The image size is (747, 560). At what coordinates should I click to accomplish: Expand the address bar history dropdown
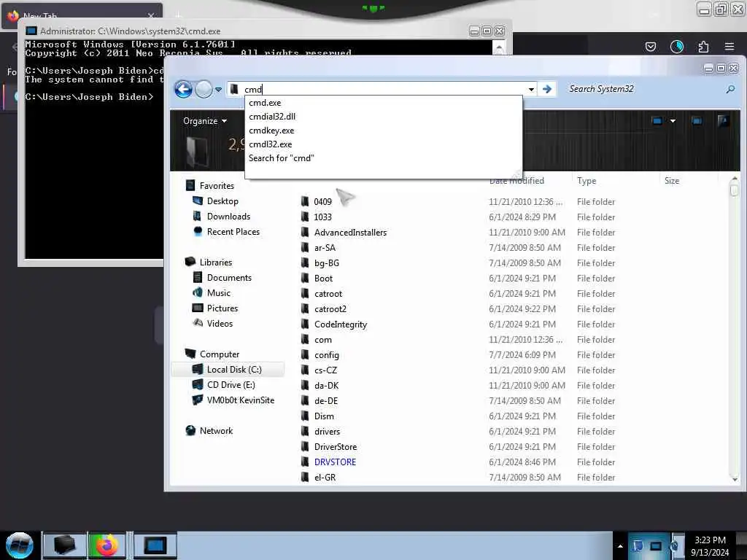531,89
